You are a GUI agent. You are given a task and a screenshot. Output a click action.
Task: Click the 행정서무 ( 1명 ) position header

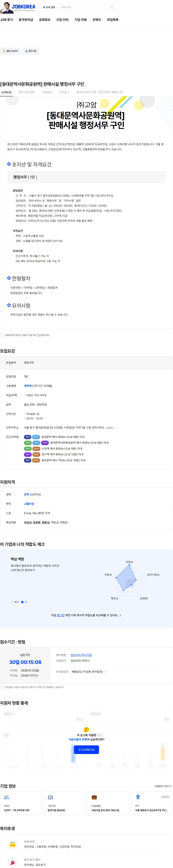(86, 177)
